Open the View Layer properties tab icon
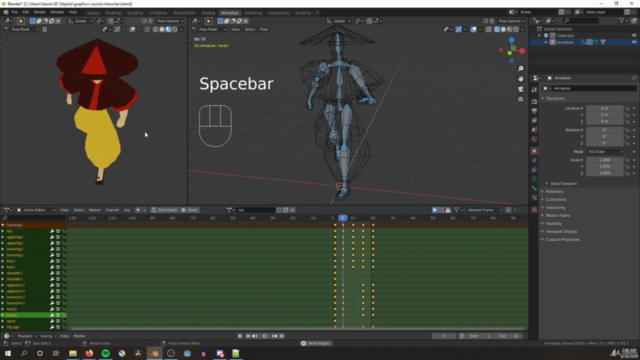 (x=534, y=120)
